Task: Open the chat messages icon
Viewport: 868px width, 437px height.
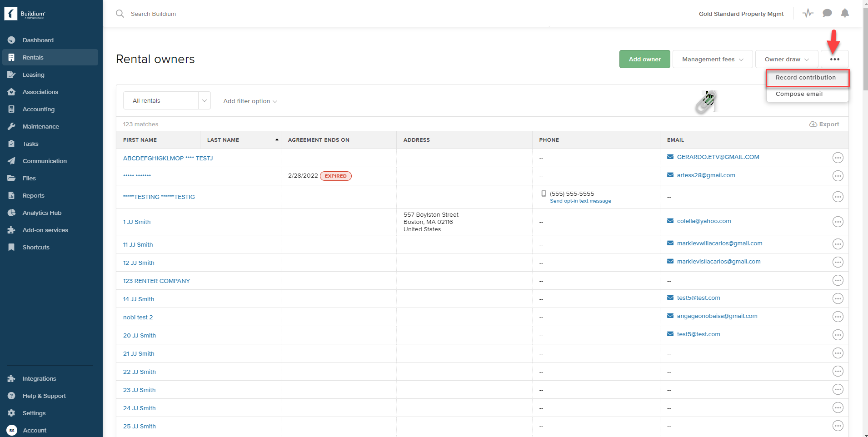Action: click(x=827, y=13)
